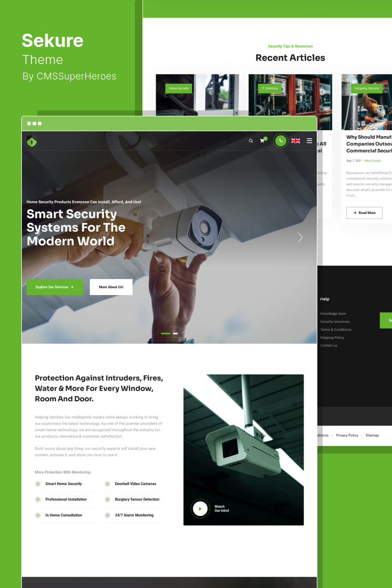Open the shopping cart icon
The width and height of the screenshot is (392, 588).
point(262,141)
